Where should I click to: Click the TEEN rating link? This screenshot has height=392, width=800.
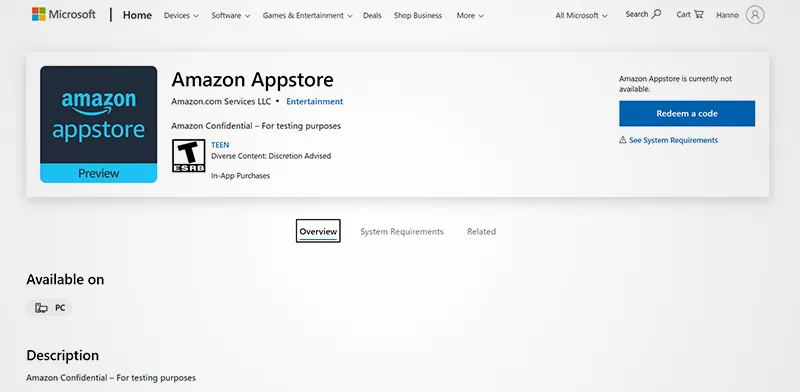pyautogui.click(x=220, y=145)
